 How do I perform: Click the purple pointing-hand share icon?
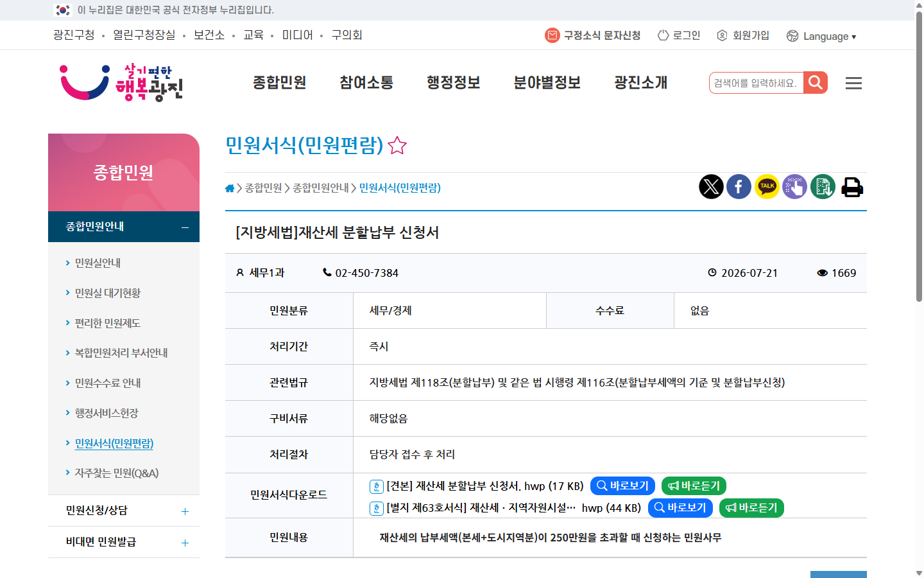coord(794,187)
